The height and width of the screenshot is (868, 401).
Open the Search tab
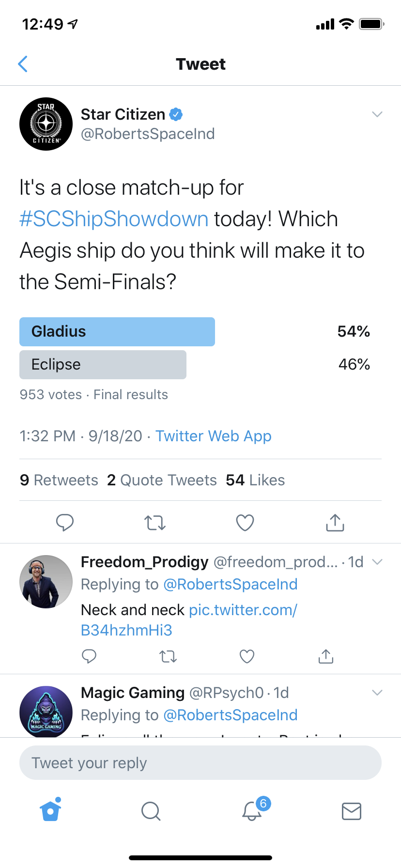pos(151,810)
